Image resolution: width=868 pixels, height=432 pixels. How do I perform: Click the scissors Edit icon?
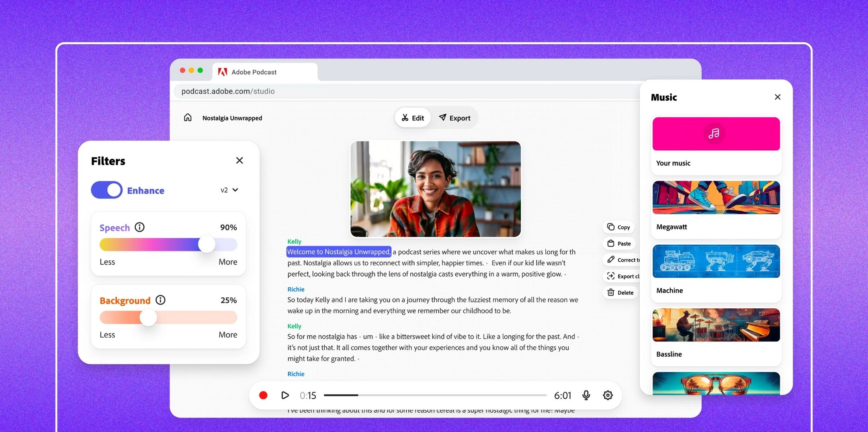(405, 118)
